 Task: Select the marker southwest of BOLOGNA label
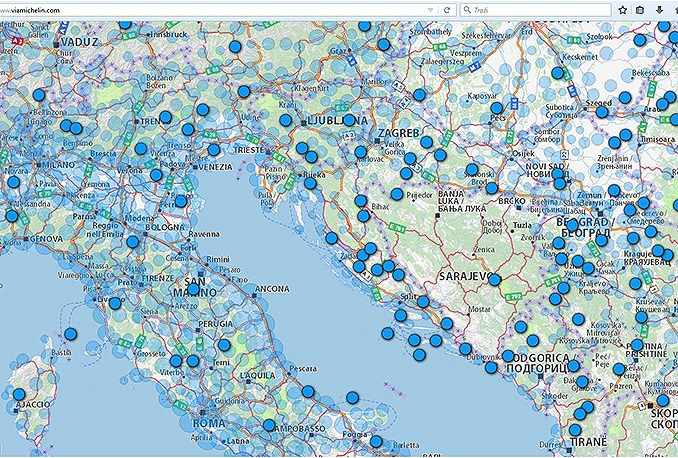point(133,242)
